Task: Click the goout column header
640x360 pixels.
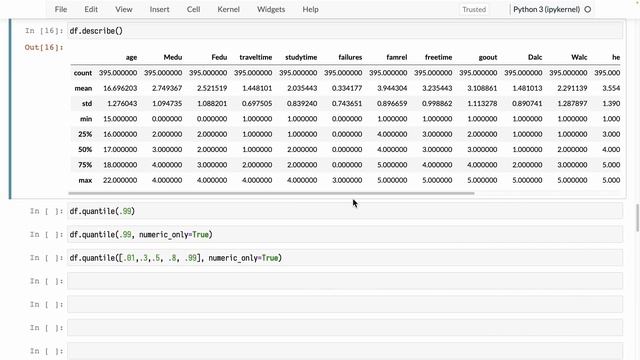Action: 488,58
